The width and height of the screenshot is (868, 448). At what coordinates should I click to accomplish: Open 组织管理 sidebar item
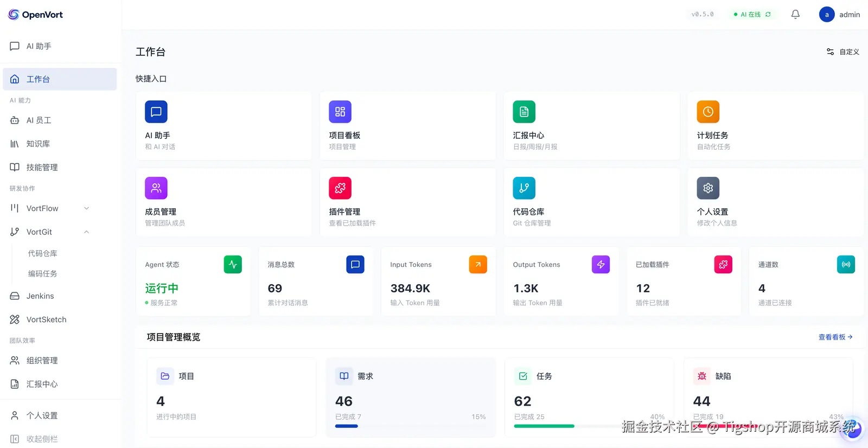pos(60,361)
